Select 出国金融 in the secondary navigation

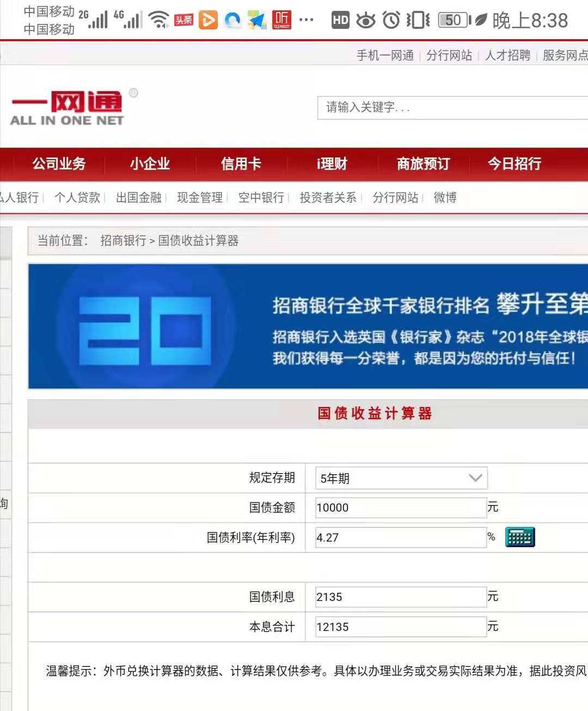tap(139, 197)
